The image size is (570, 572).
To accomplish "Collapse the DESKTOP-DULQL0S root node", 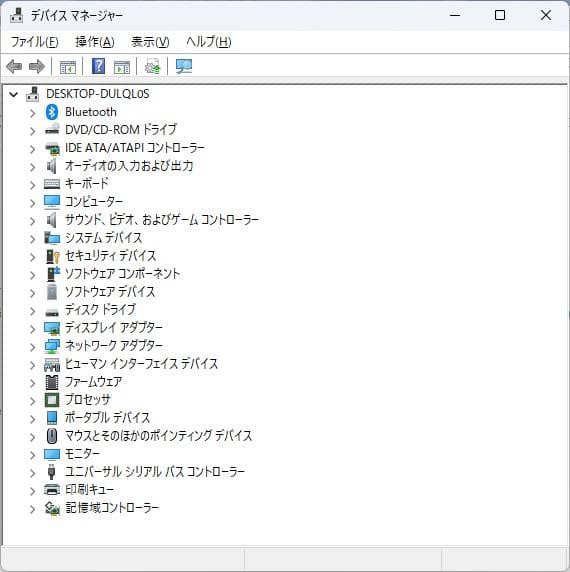I will coord(13,95).
